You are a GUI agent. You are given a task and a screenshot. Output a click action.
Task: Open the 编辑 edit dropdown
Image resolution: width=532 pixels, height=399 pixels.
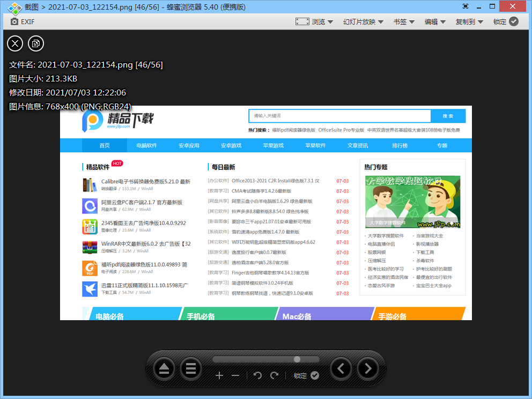coord(434,21)
